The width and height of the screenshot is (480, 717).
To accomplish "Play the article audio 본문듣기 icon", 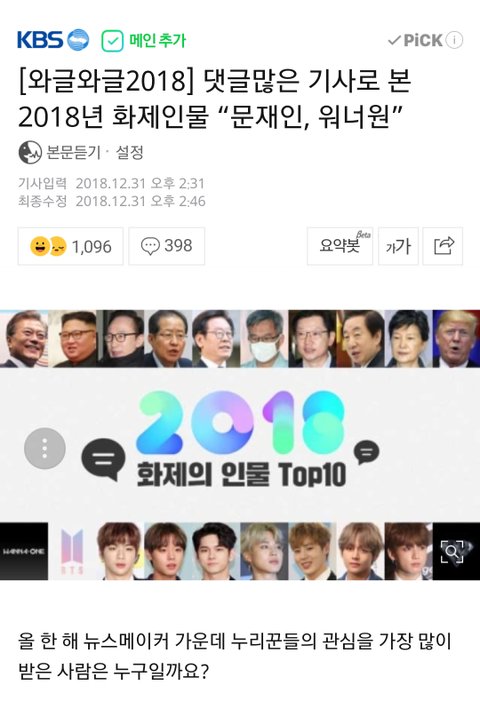I will [x=30, y=152].
